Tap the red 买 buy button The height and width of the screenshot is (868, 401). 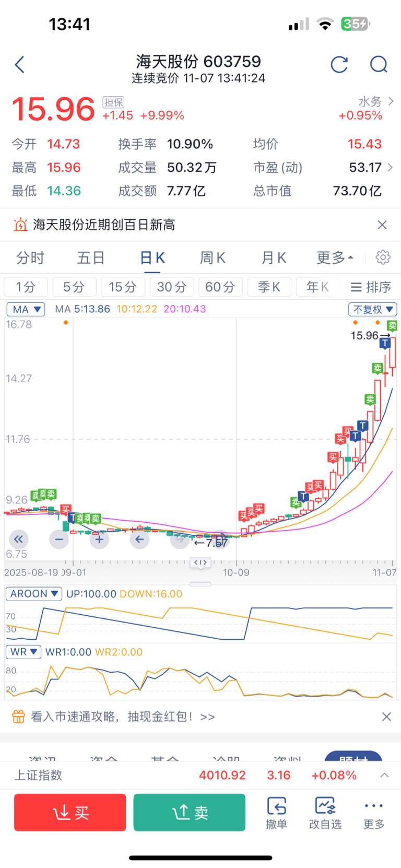tap(70, 812)
